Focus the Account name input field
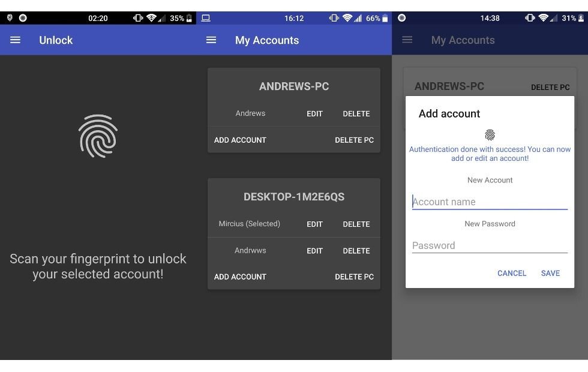This screenshot has height=372, width=588. 490,202
